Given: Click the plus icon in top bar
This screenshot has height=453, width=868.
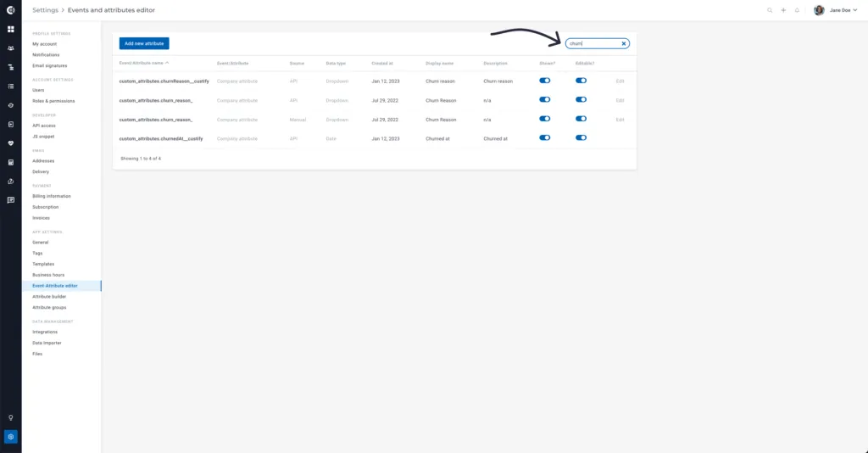Looking at the screenshot, I should [x=783, y=10].
